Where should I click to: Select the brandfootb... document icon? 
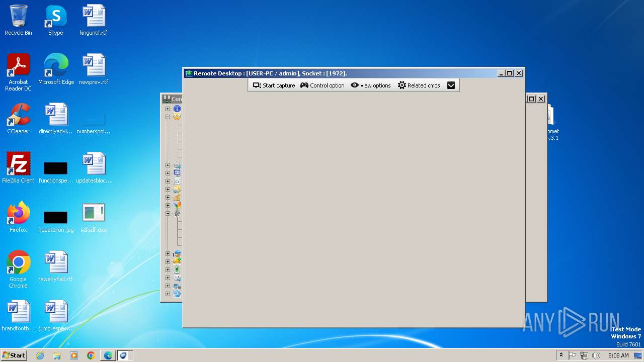point(18,316)
